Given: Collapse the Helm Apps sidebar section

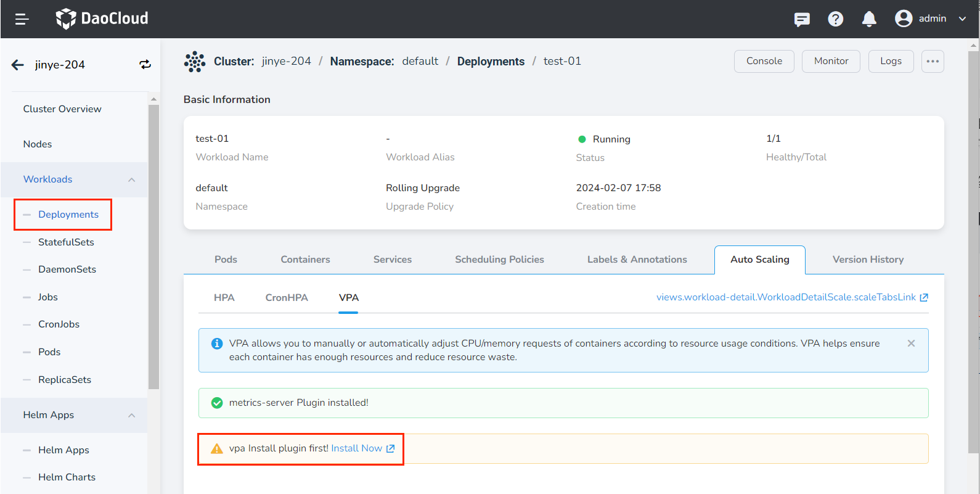Looking at the screenshot, I should 131,415.
